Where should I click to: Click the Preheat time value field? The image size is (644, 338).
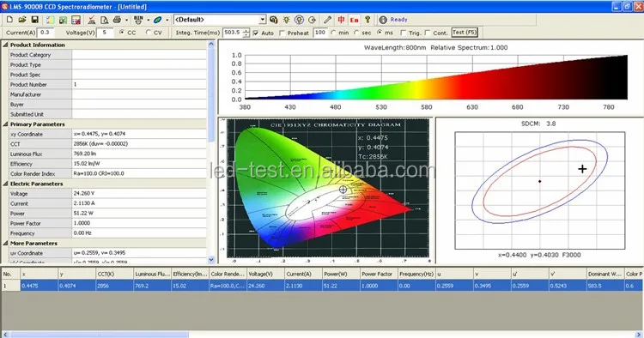click(320, 33)
